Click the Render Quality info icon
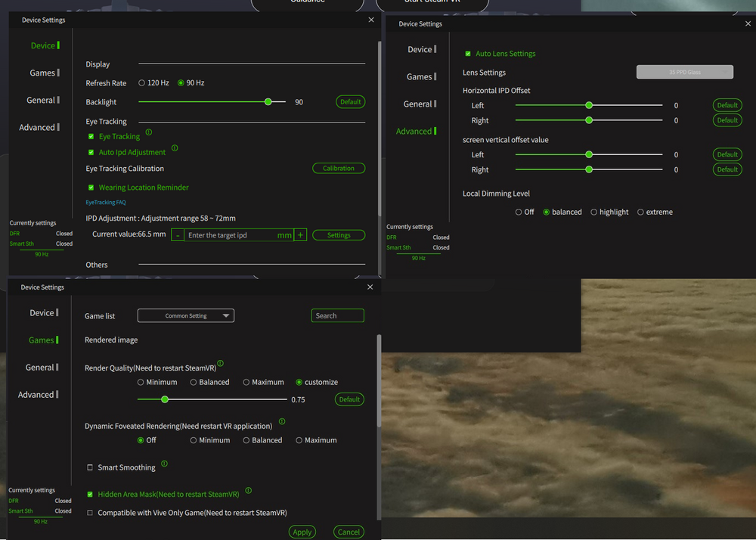 [220, 364]
